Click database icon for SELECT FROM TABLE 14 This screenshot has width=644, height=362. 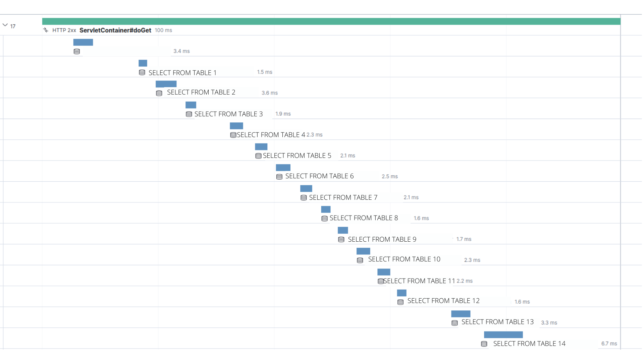coord(484,344)
